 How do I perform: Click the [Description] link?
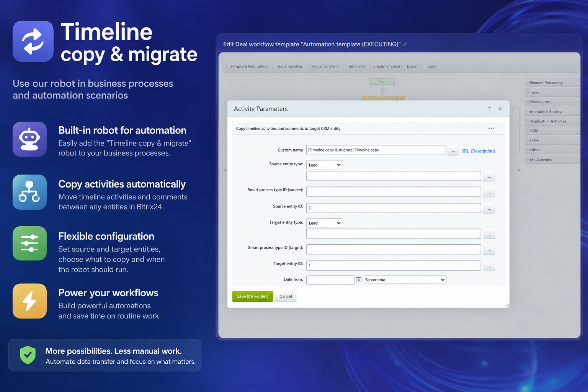(483, 151)
